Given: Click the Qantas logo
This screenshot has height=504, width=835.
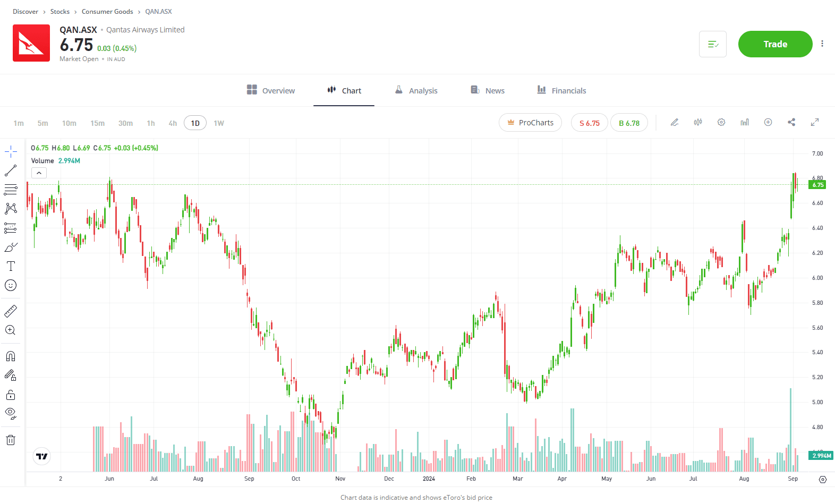Looking at the screenshot, I should 31,43.
